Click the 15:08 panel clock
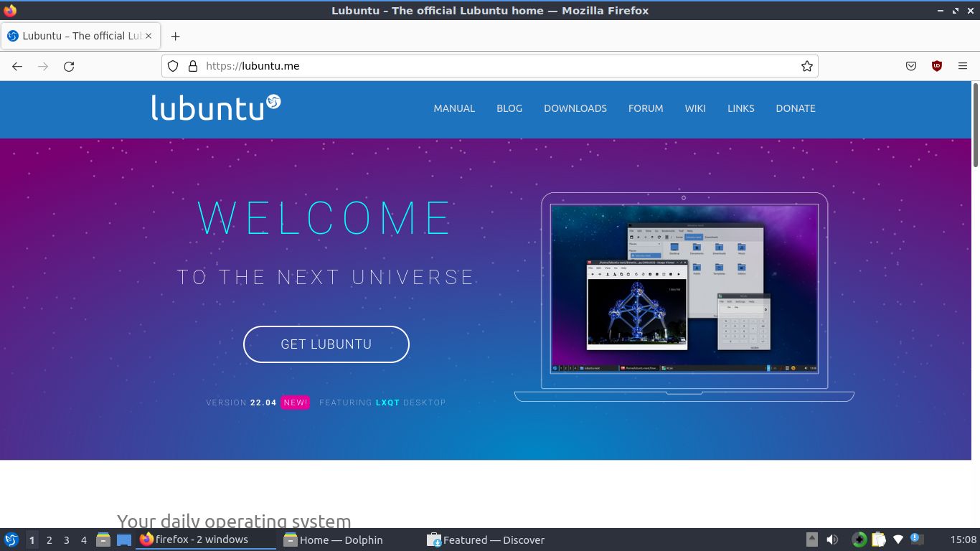 coord(963,540)
